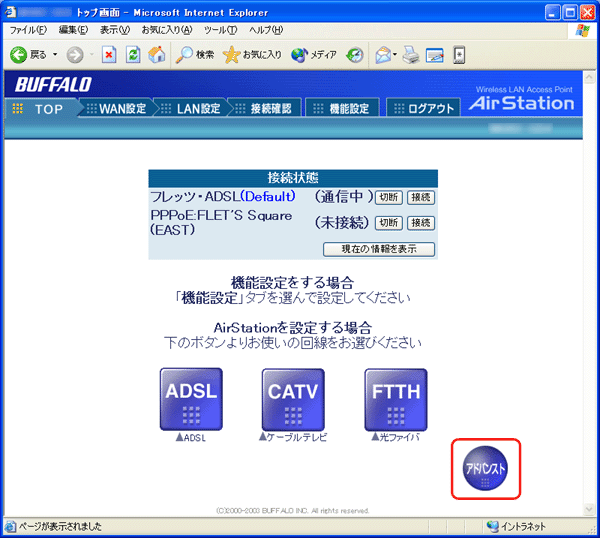Click the Print icon

pos(411,55)
